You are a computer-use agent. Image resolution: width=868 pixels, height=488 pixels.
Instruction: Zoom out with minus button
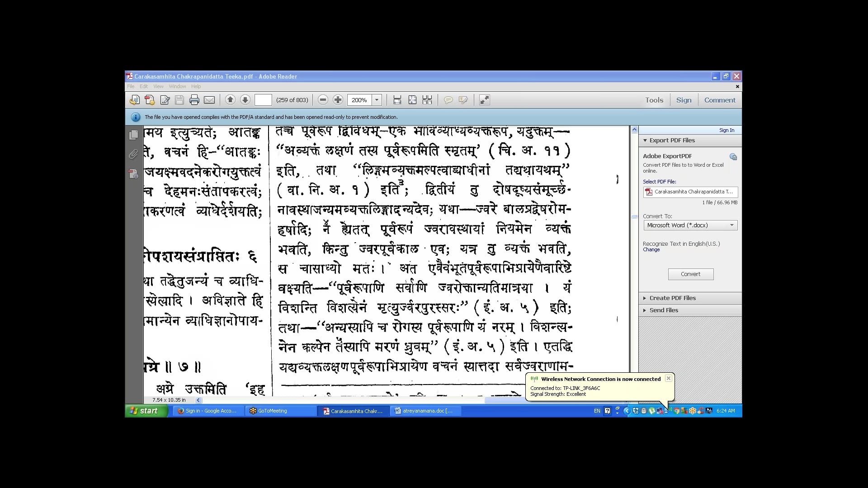pos(323,100)
